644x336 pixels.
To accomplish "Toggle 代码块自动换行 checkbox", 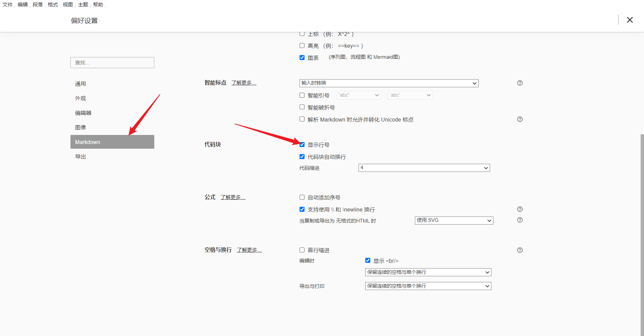I will tap(302, 157).
